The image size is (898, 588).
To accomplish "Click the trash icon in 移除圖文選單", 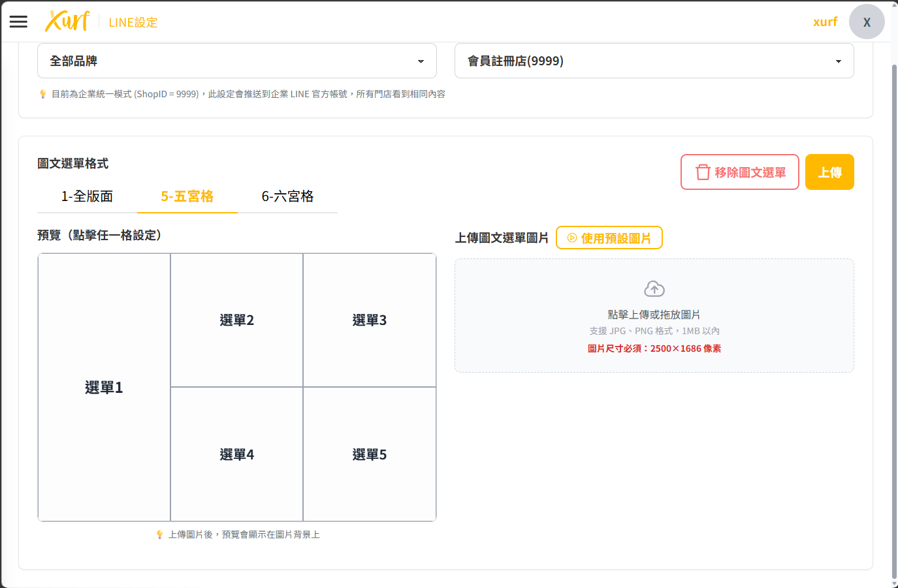I will (x=703, y=172).
